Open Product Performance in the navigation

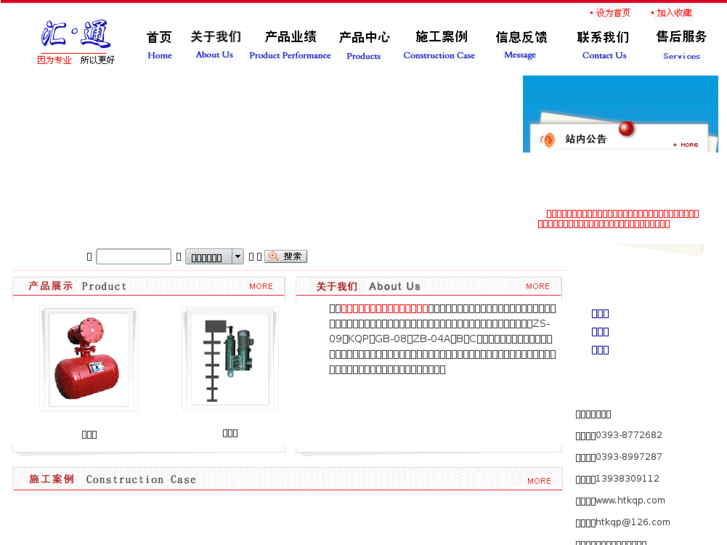pyautogui.click(x=290, y=45)
